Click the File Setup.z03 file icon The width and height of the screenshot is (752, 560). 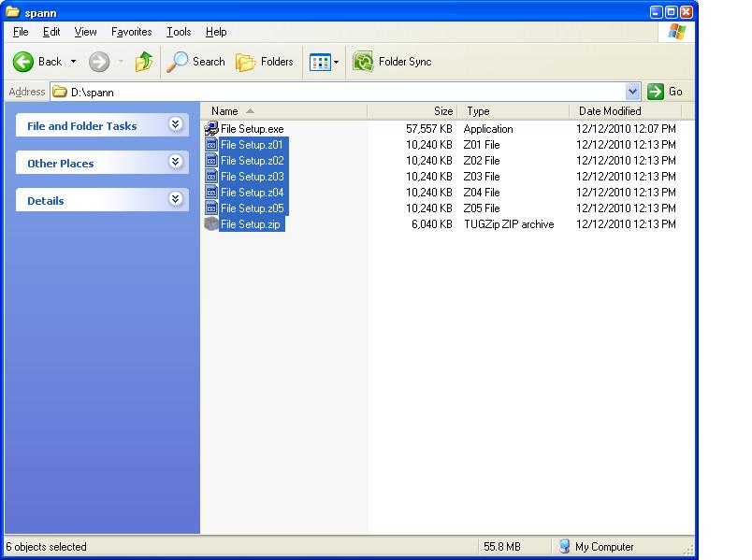(211, 176)
